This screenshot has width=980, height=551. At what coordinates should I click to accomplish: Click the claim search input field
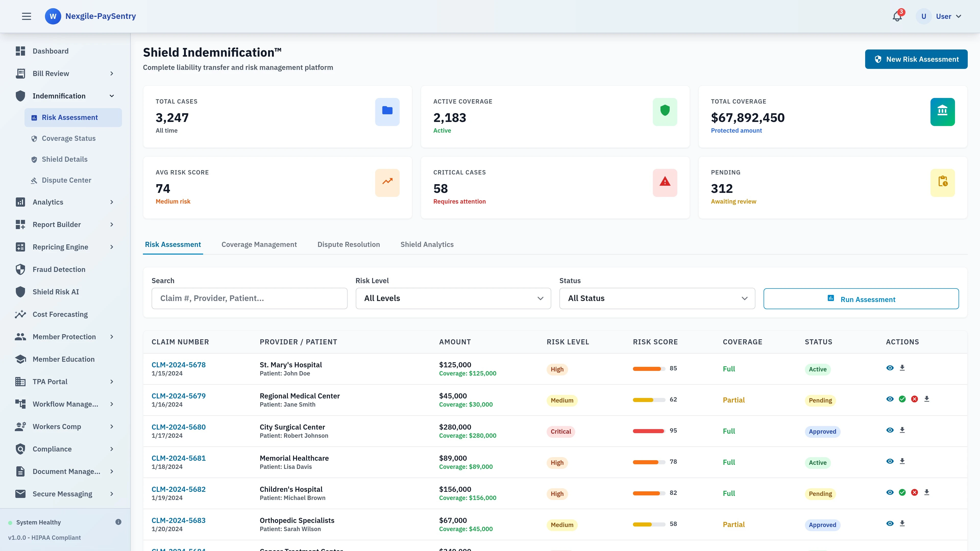pyautogui.click(x=249, y=298)
